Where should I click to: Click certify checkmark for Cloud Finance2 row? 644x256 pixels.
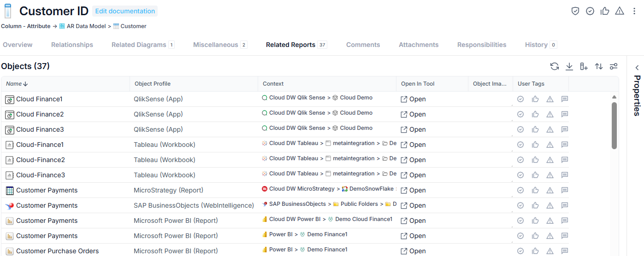click(520, 114)
